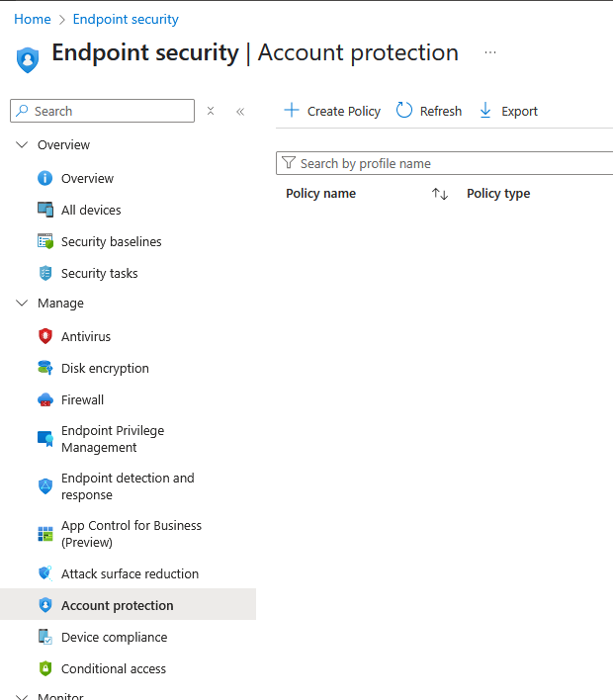
Task: Collapse the Overview section chevron
Action: point(22,145)
